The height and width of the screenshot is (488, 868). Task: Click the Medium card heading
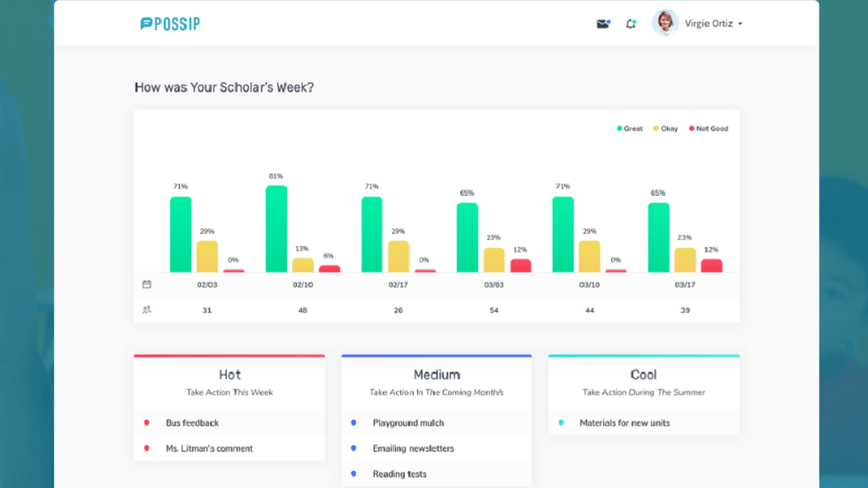(x=437, y=375)
